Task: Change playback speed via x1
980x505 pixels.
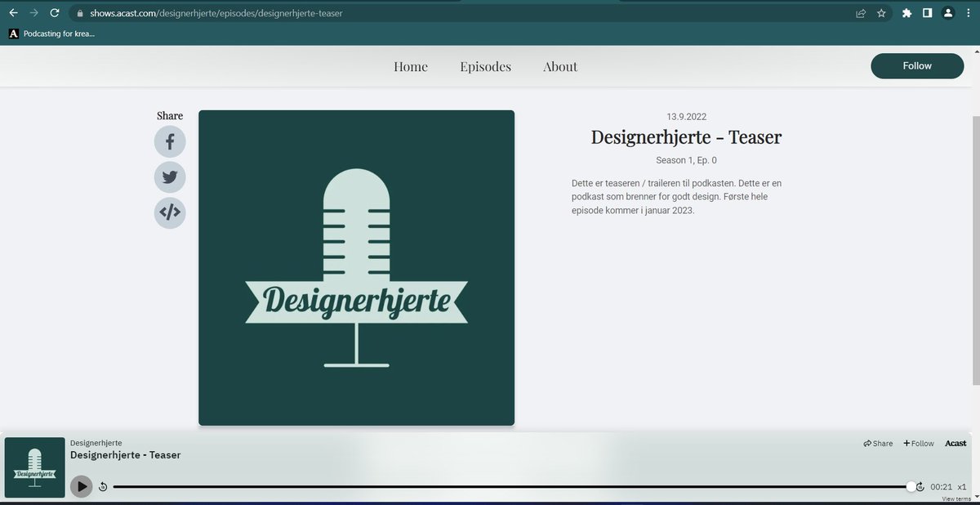Action: pos(962,487)
